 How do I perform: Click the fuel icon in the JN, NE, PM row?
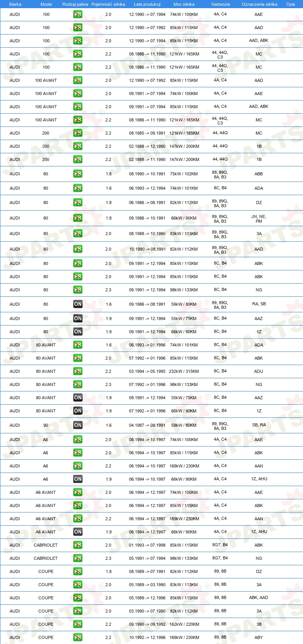(78, 218)
